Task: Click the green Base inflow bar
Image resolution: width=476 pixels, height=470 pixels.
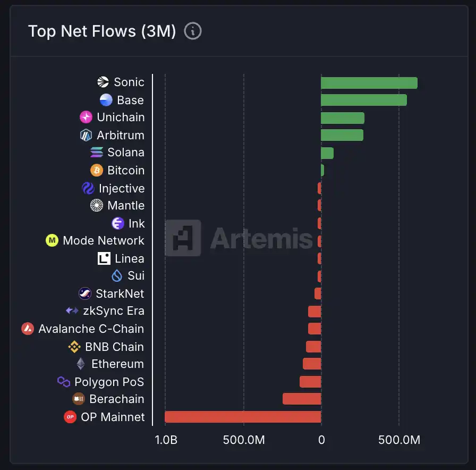Action: tap(363, 100)
